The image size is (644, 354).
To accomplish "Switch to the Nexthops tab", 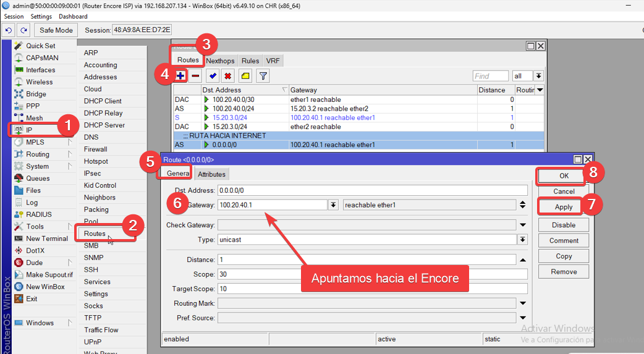I will tap(220, 61).
